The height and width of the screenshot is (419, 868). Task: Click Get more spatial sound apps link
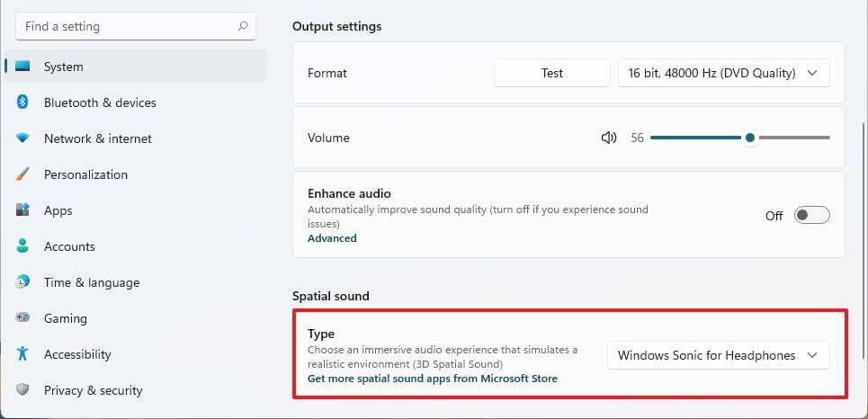point(432,379)
